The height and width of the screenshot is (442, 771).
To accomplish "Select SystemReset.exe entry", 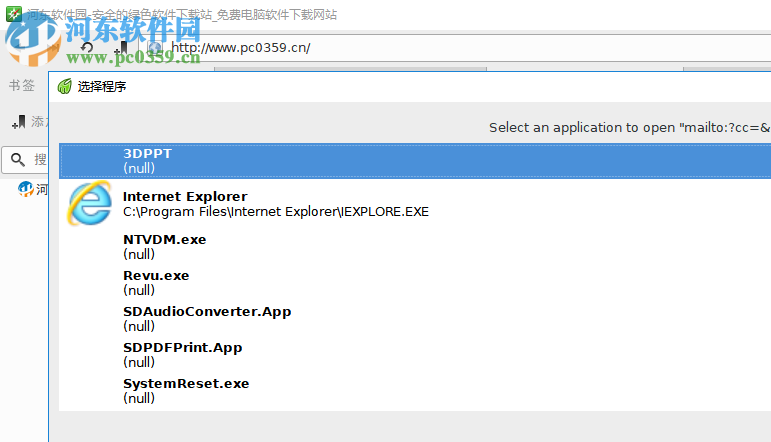I will [415, 390].
